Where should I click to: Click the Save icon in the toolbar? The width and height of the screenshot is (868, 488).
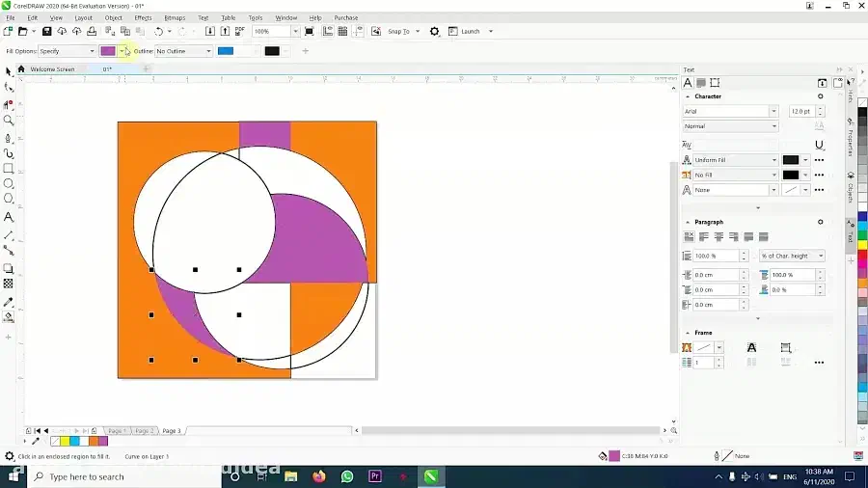pyautogui.click(x=46, y=32)
